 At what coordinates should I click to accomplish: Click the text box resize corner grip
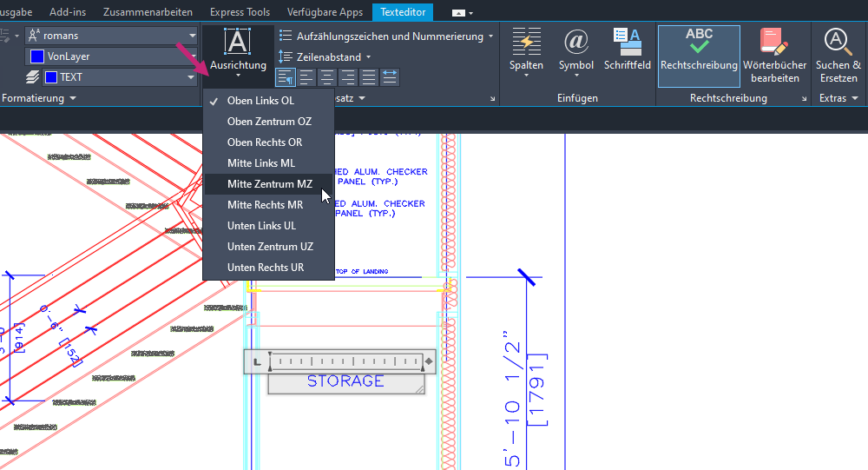[419, 389]
